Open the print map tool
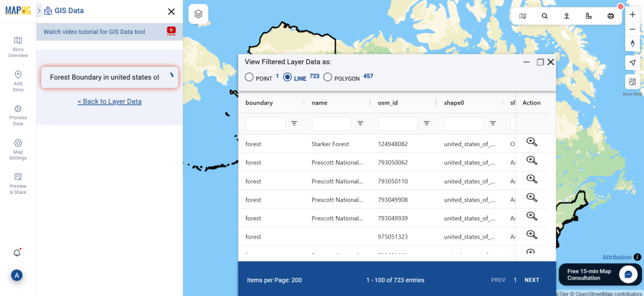This screenshot has width=644, height=296. coord(611,16)
